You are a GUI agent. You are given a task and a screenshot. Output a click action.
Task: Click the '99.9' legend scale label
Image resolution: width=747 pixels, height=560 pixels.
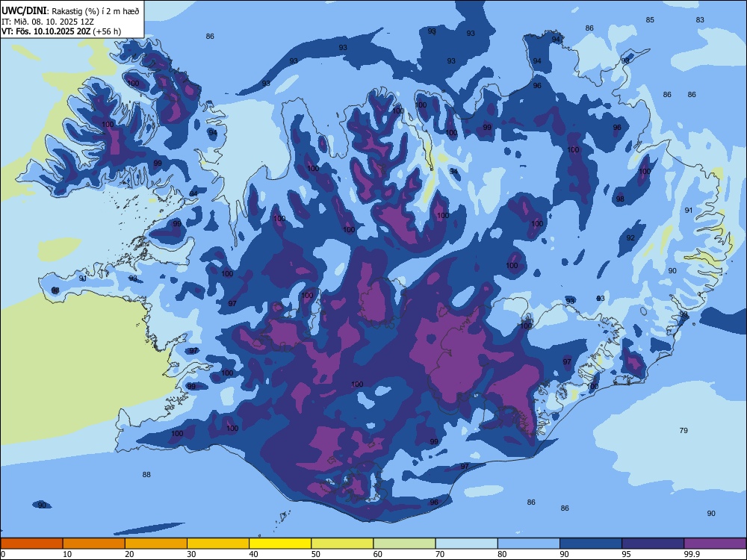692,554
